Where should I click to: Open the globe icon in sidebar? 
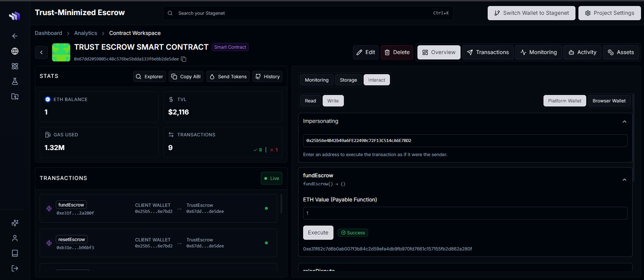15,51
